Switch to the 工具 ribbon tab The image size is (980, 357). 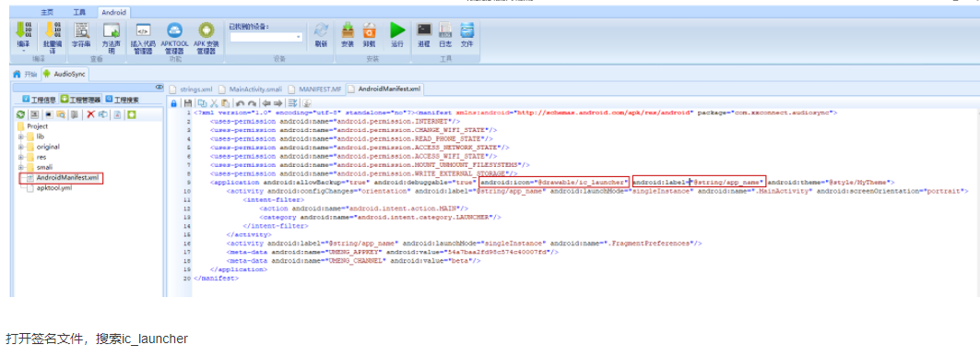point(79,12)
